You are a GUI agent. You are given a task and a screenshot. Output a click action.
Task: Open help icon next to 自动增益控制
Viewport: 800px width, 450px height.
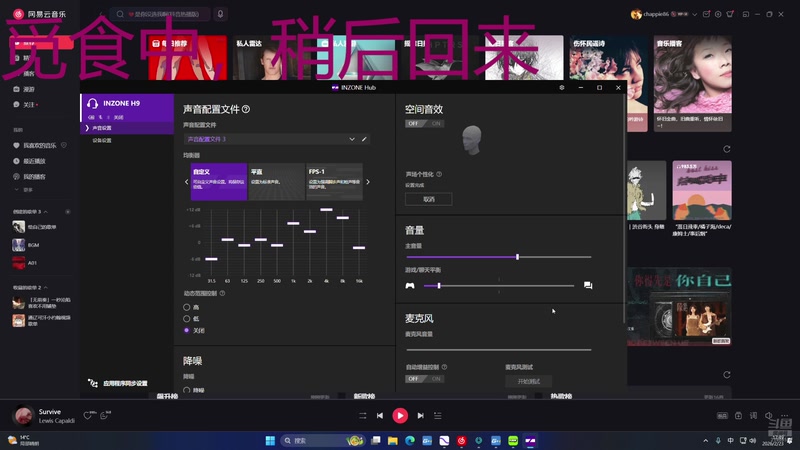[444, 367]
